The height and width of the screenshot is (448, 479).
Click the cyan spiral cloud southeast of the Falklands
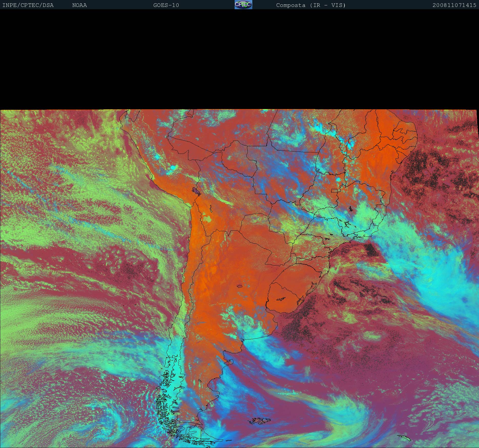coord(346,415)
